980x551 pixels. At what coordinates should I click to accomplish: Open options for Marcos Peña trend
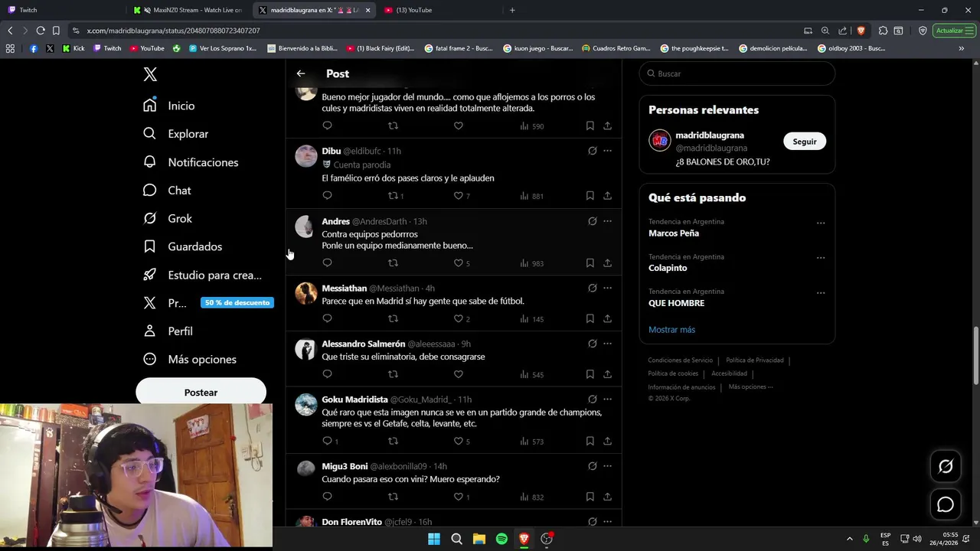(x=821, y=223)
